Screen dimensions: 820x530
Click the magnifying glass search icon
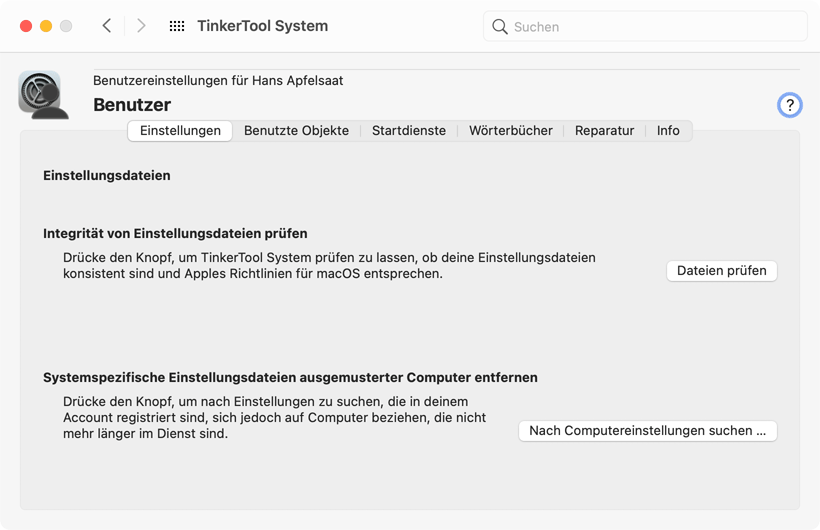point(500,27)
